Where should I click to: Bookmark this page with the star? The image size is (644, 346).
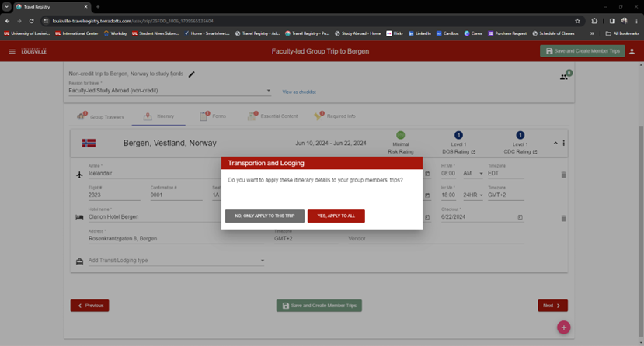[x=577, y=21]
